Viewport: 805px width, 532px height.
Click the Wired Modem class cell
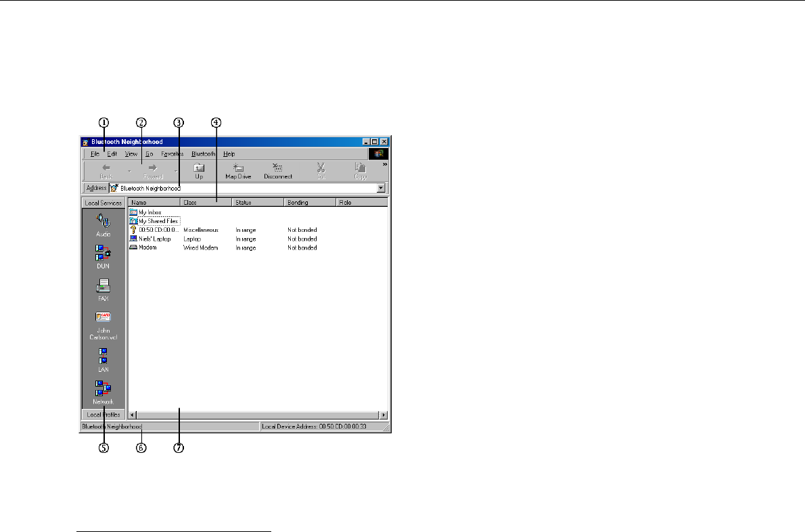click(x=201, y=248)
